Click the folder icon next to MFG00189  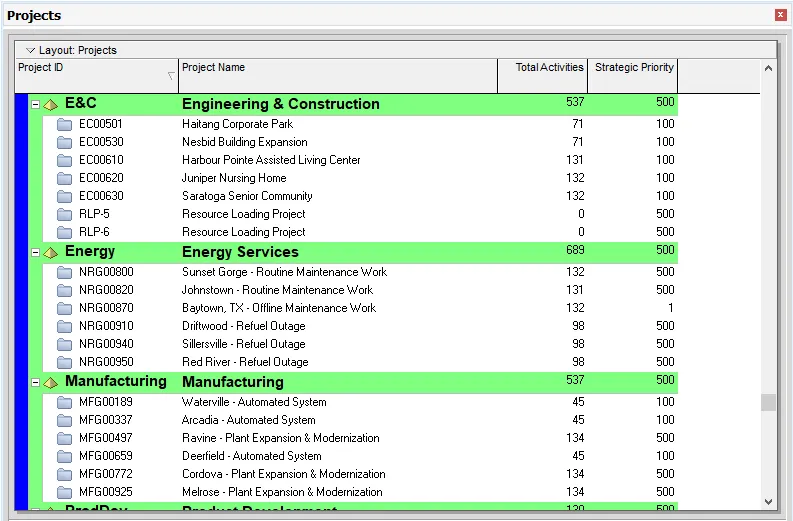65,402
